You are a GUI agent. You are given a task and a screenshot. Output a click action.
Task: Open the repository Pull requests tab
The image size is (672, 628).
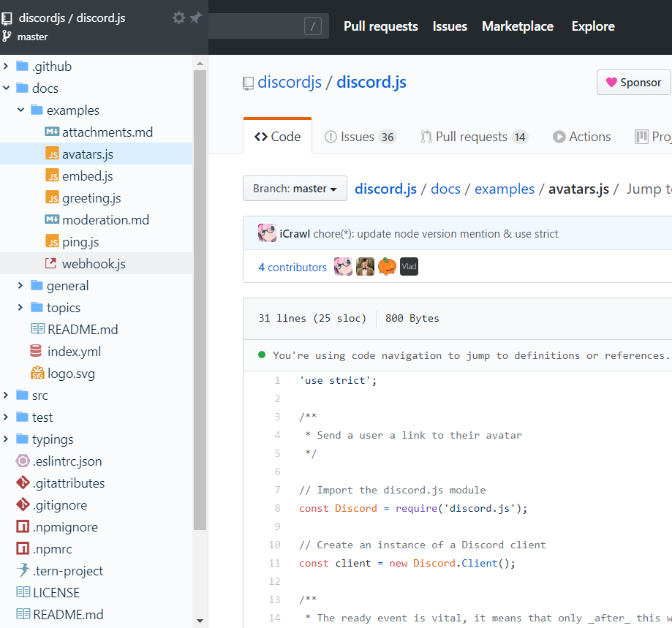point(474,137)
